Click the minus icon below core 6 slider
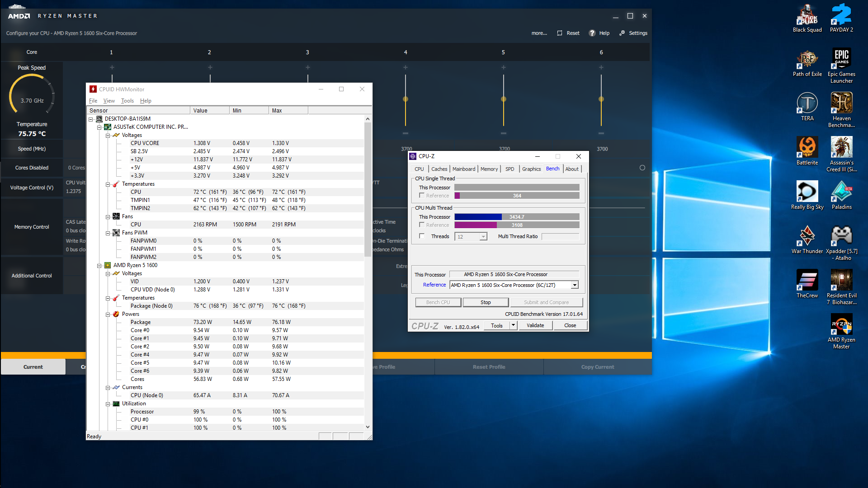Image resolution: width=868 pixels, height=488 pixels. click(601, 133)
